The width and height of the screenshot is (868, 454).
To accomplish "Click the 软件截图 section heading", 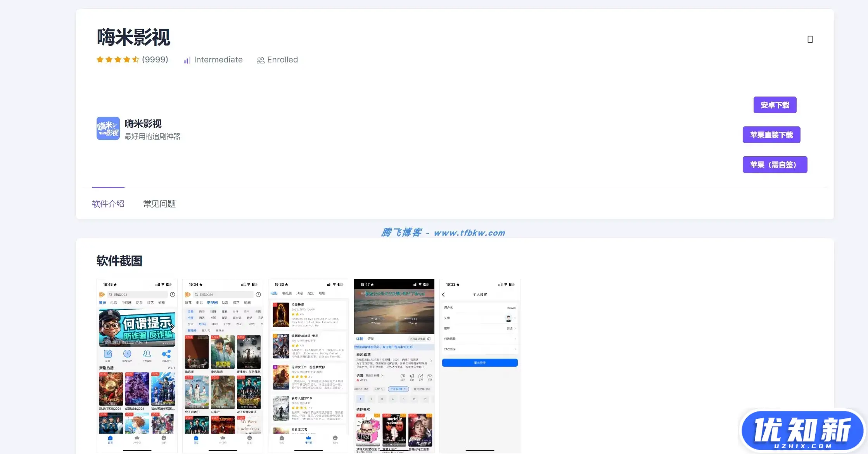I will point(119,261).
